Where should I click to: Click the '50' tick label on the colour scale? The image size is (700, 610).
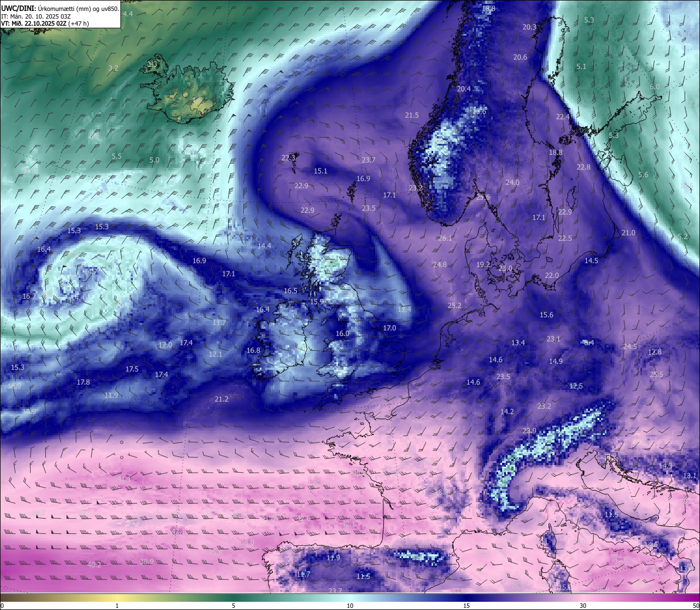pyautogui.click(x=695, y=606)
